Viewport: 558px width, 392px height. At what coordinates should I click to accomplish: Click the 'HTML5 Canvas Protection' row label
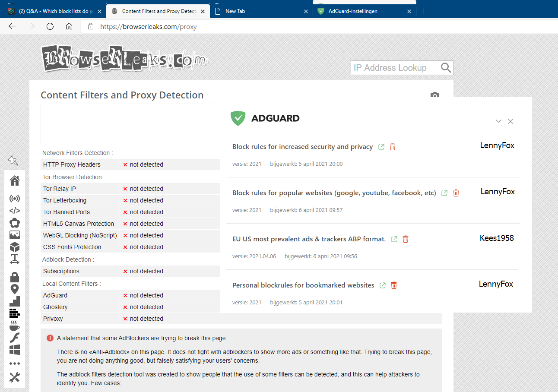[79, 224]
